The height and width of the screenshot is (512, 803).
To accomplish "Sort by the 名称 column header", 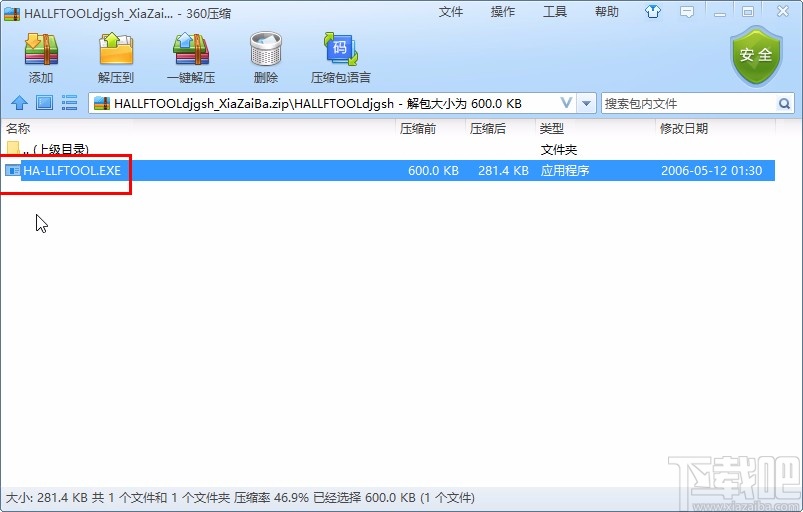I will [200, 129].
